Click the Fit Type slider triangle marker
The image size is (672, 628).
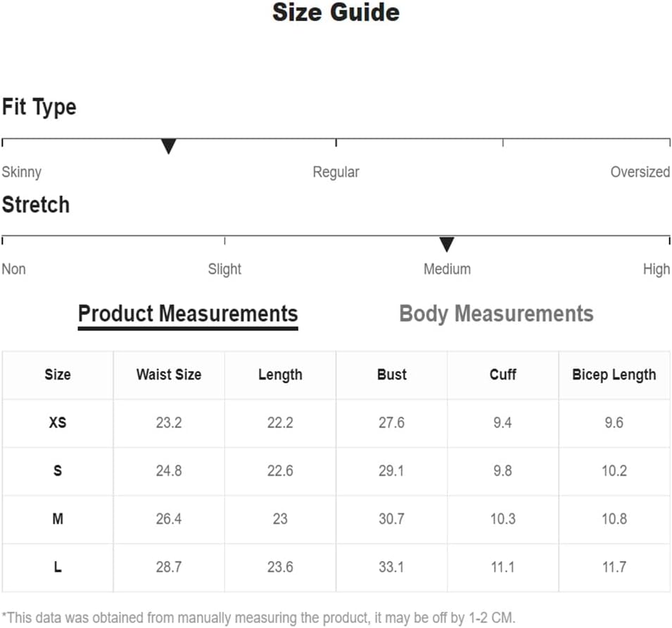point(168,146)
